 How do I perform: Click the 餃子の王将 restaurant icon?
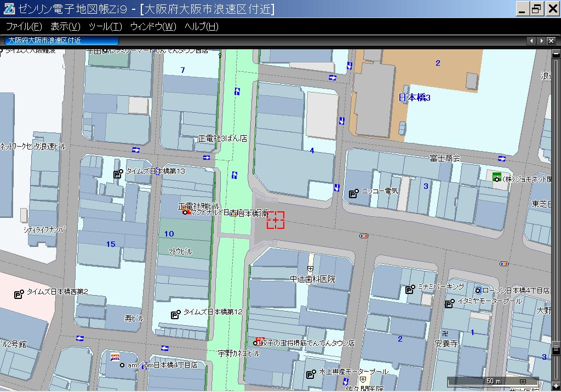[259, 342]
